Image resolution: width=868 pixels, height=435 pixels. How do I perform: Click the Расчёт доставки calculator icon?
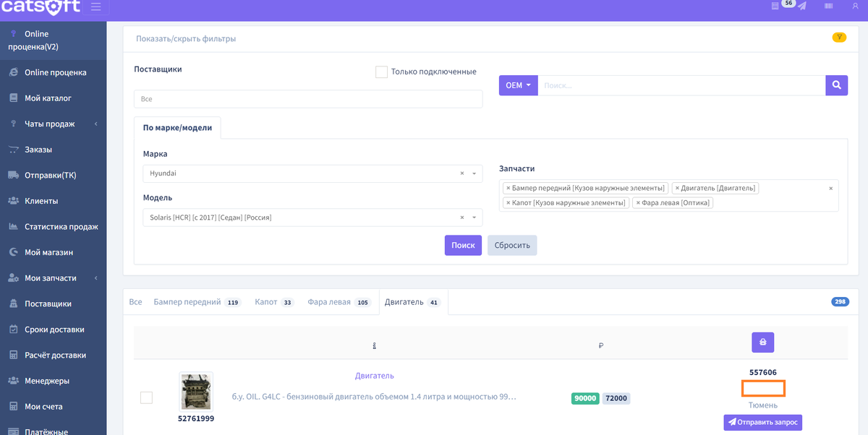13,355
